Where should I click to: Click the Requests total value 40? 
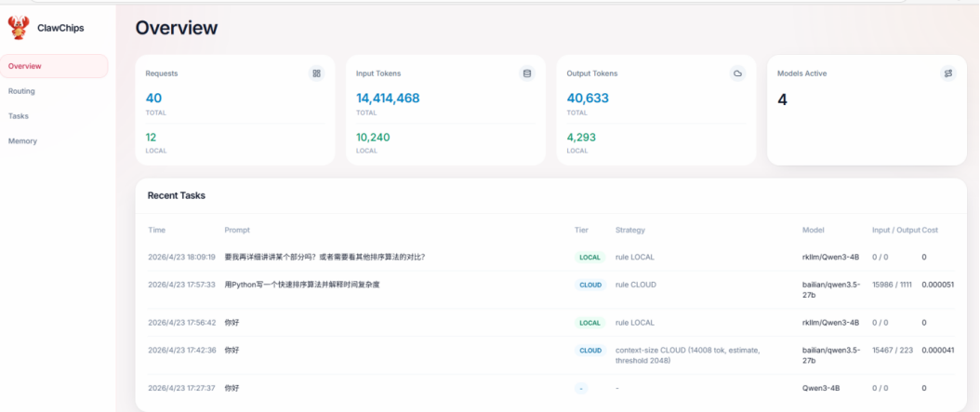153,99
